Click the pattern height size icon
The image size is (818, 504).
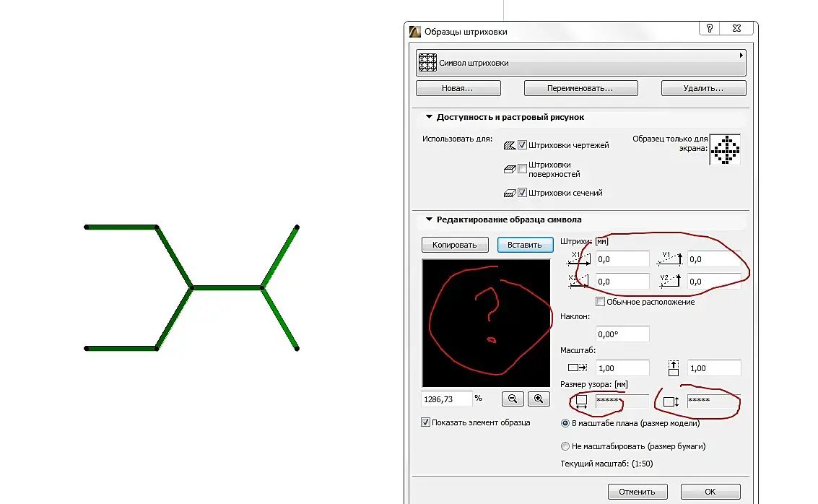pyautogui.click(x=671, y=401)
